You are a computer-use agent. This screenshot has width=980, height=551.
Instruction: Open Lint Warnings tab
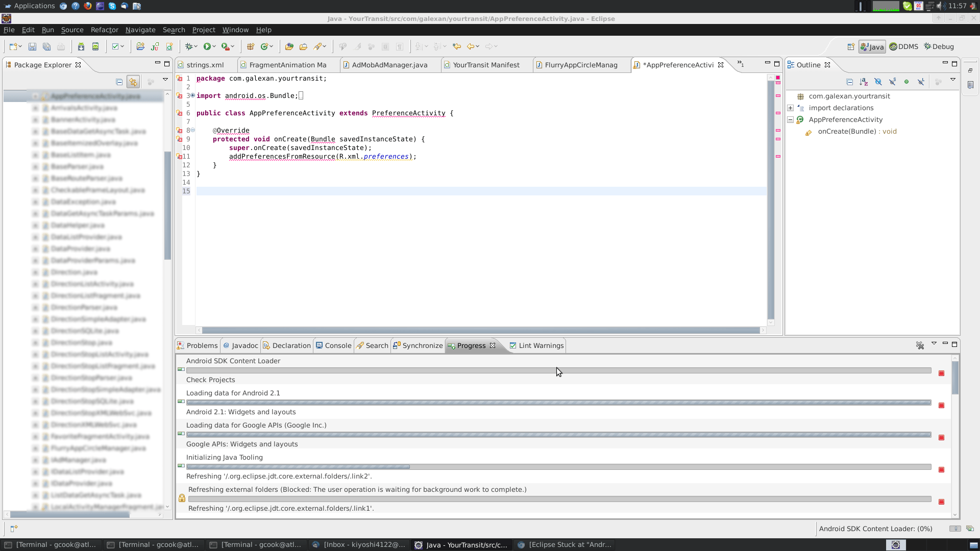point(537,345)
